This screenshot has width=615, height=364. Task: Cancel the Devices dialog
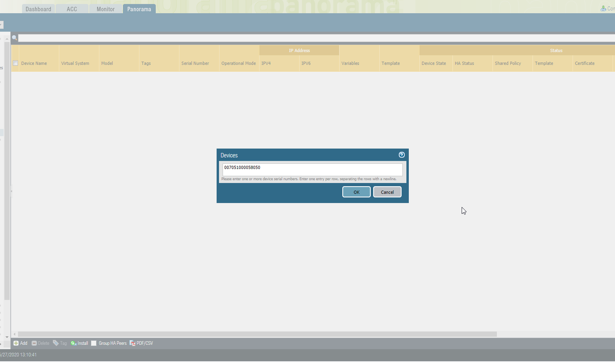387,192
